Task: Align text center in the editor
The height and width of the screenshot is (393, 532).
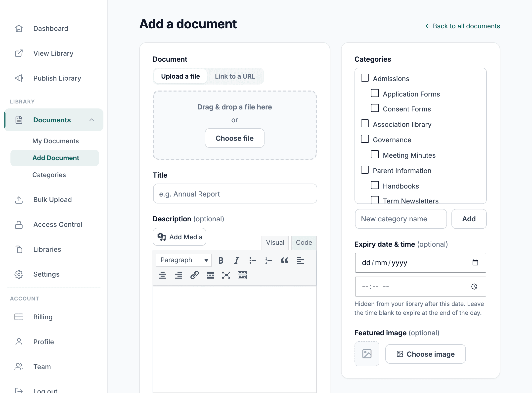Action: pyautogui.click(x=163, y=275)
